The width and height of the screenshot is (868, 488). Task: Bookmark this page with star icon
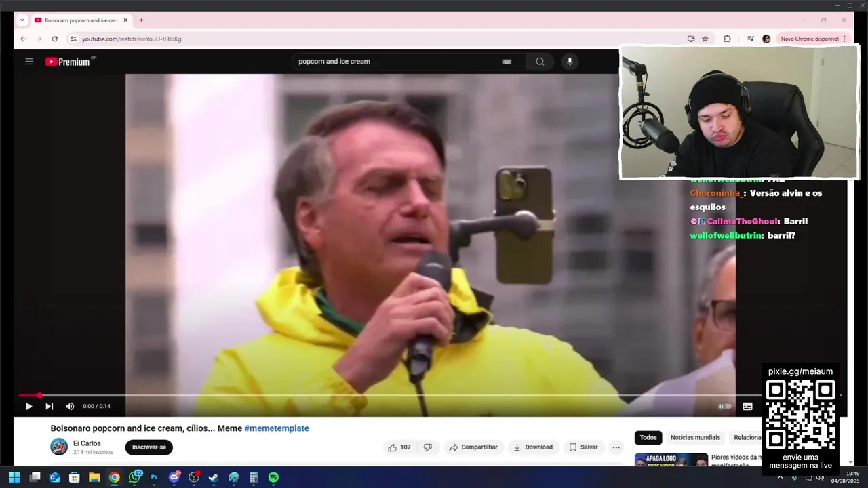[x=705, y=39]
